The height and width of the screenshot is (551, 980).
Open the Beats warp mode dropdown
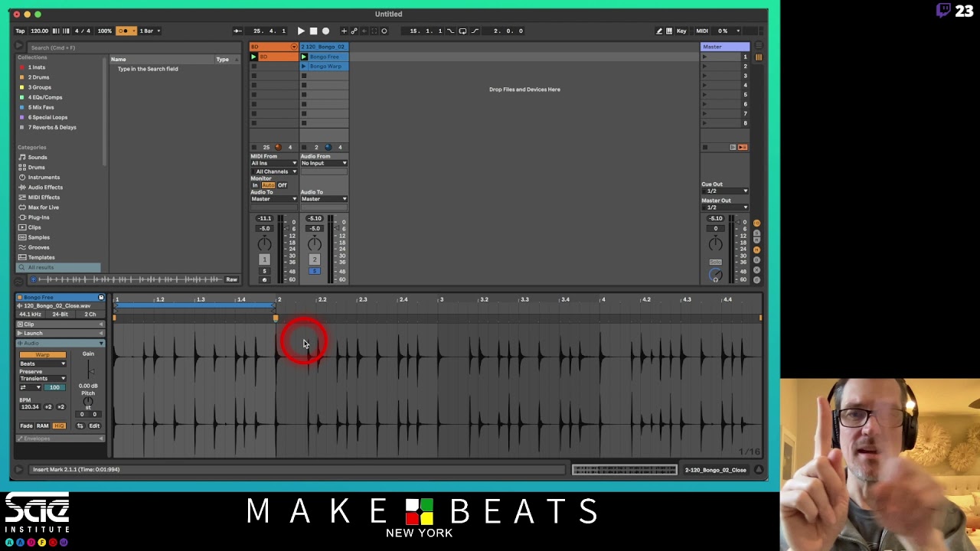pyautogui.click(x=42, y=364)
